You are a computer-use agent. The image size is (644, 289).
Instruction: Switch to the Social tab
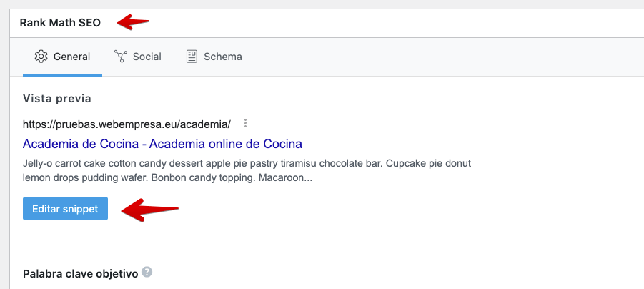coord(137,57)
